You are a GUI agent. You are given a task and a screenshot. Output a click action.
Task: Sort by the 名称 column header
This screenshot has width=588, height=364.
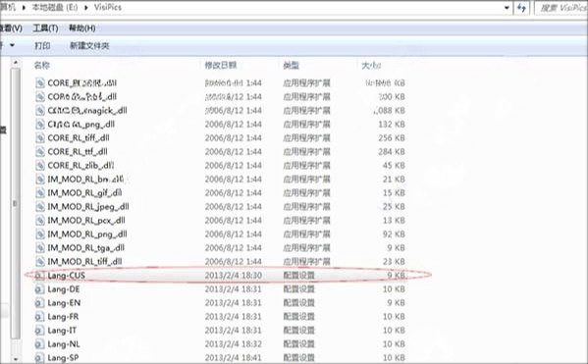pyautogui.click(x=42, y=65)
